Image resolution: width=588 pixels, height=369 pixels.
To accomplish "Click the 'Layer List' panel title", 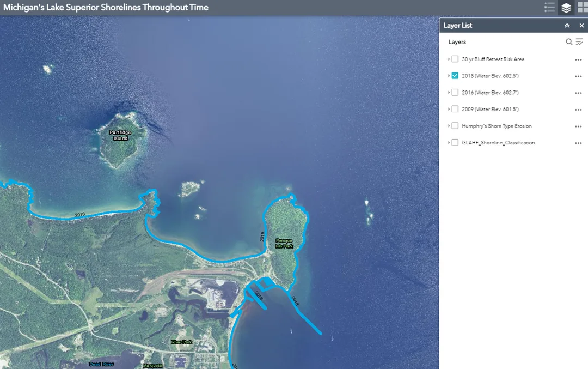I will point(458,26).
